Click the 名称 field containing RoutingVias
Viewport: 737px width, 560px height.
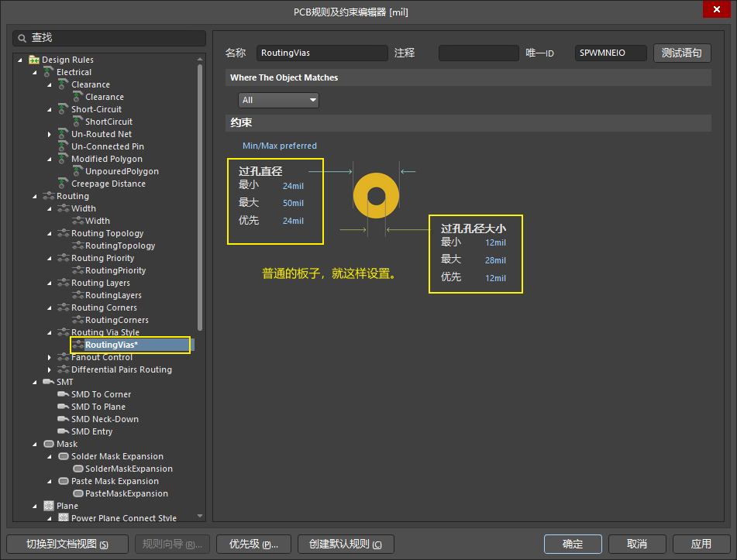tap(322, 53)
